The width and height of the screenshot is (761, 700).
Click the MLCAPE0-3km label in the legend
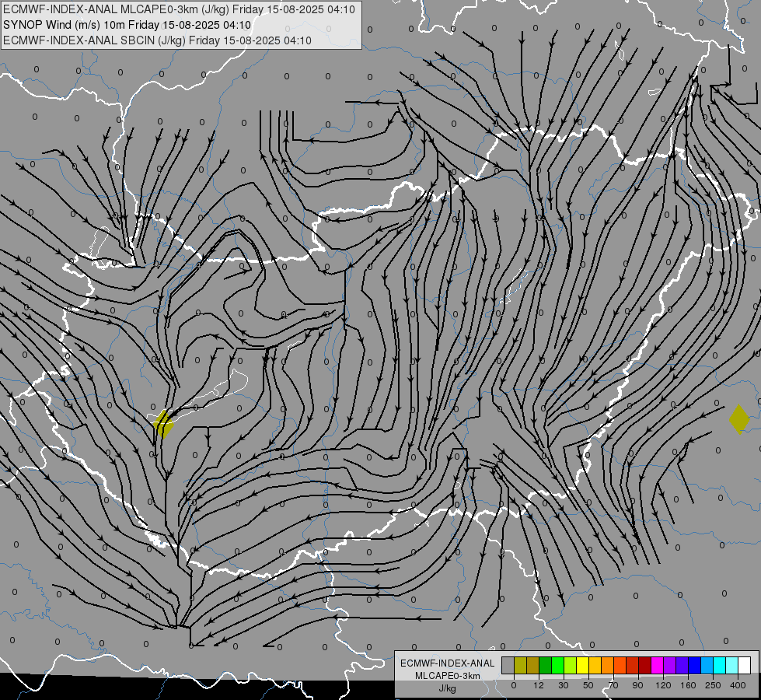coord(447,676)
